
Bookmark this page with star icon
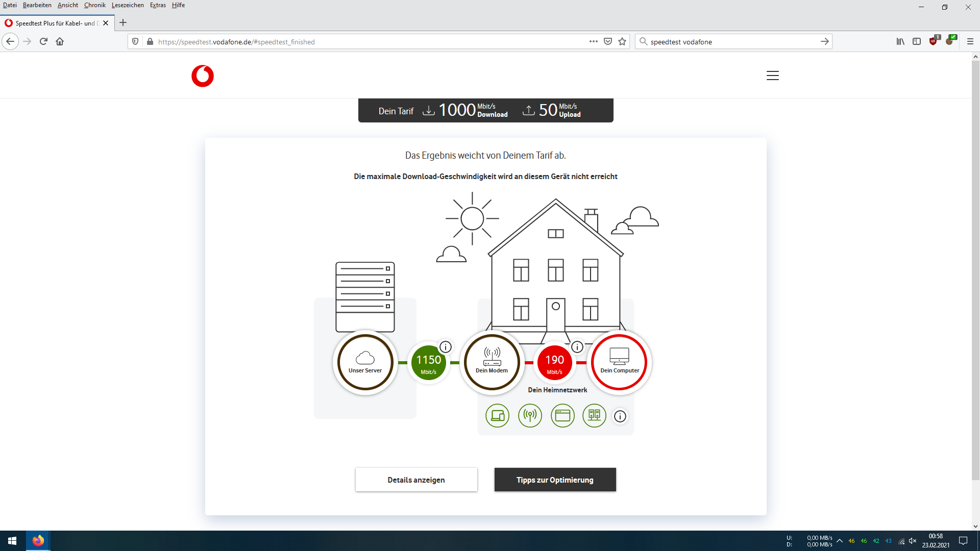(622, 42)
